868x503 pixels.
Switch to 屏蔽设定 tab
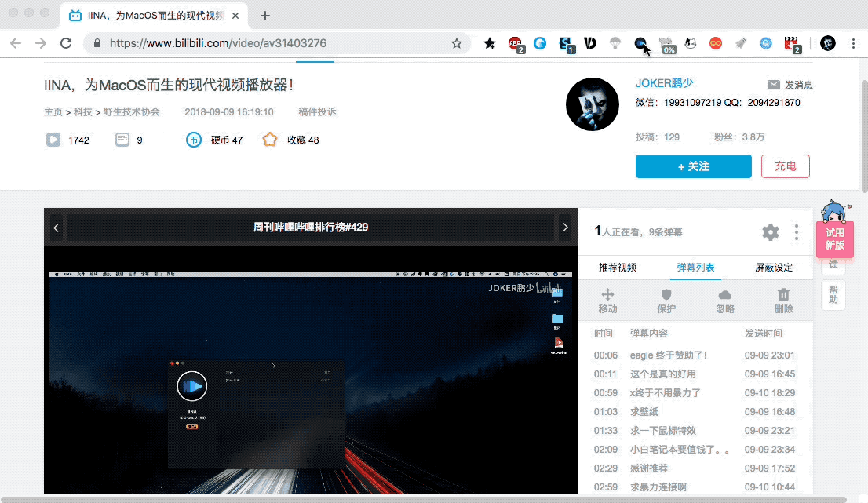click(773, 268)
